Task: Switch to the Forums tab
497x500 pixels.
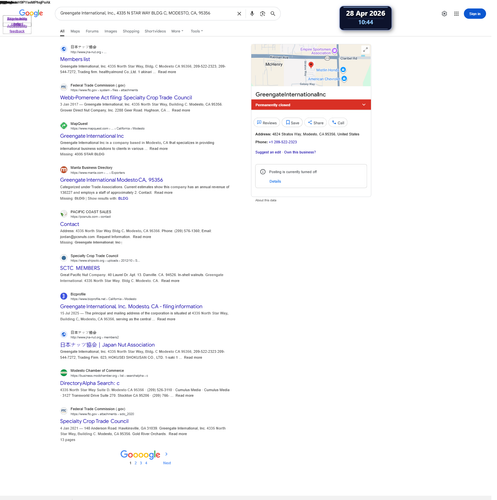Action: 92,31
